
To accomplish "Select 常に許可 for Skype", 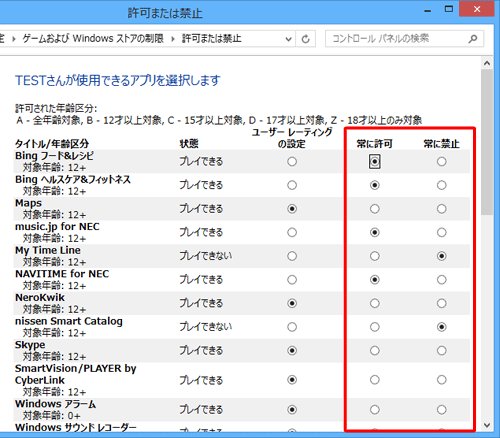I will 375,351.
